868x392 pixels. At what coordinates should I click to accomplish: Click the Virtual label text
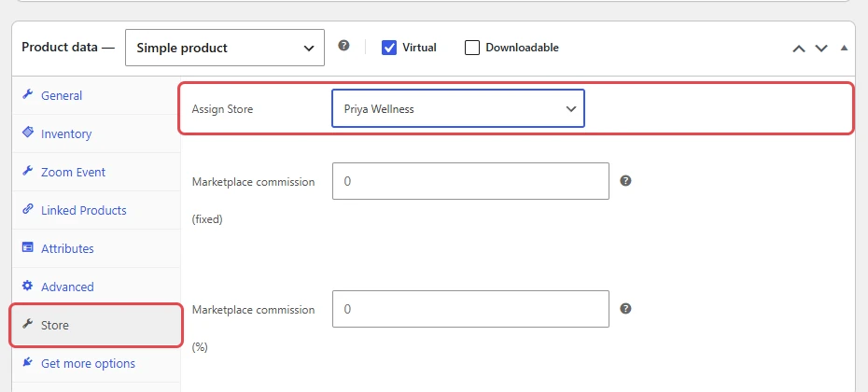click(x=419, y=48)
